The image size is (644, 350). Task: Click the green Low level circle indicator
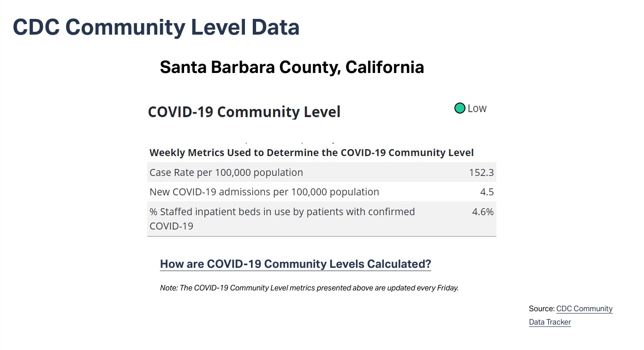click(459, 109)
